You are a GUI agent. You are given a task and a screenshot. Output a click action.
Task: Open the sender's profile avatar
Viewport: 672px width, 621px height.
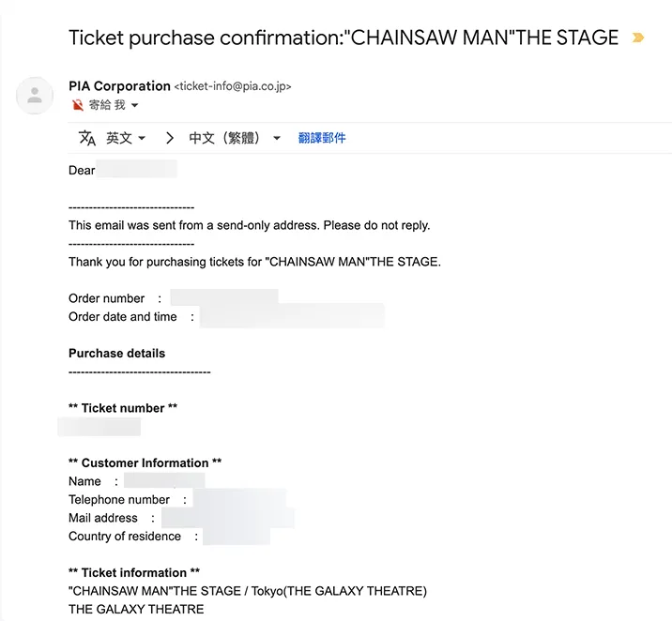tap(35, 95)
